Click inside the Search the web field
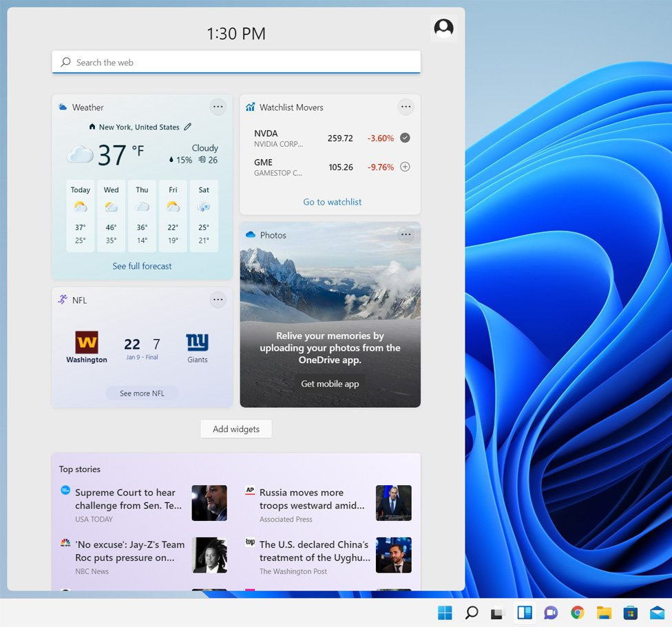This screenshot has width=672, height=627. click(x=236, y=62)
